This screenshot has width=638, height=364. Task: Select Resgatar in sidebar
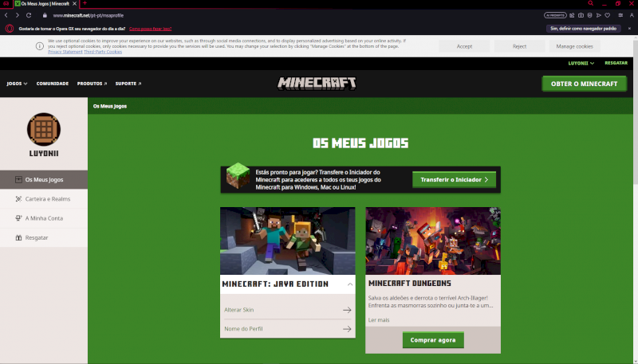(x=44, y=237)
